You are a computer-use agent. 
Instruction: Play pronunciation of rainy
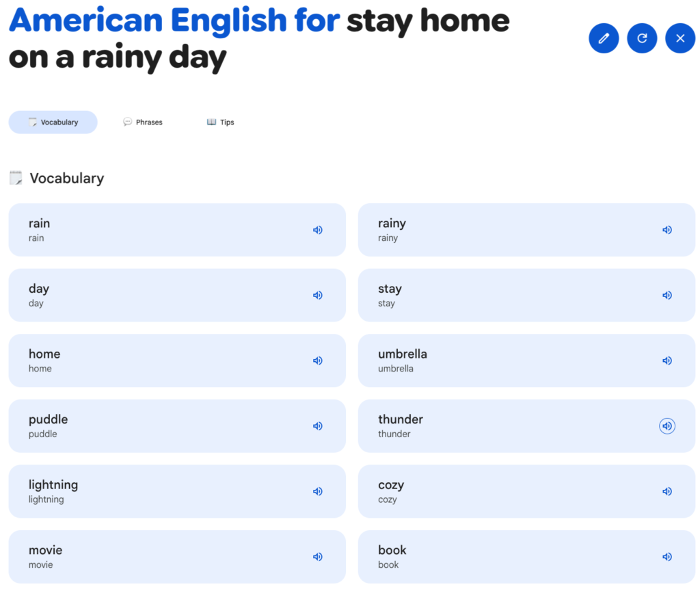(667, 230)
